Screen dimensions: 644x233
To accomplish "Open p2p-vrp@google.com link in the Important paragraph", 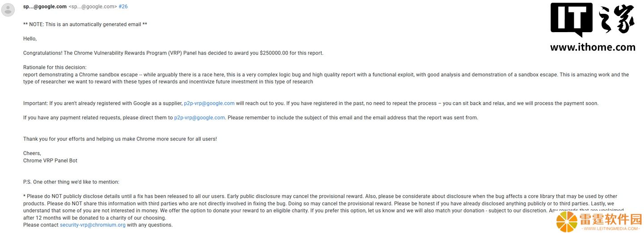I will pos(209,103).
